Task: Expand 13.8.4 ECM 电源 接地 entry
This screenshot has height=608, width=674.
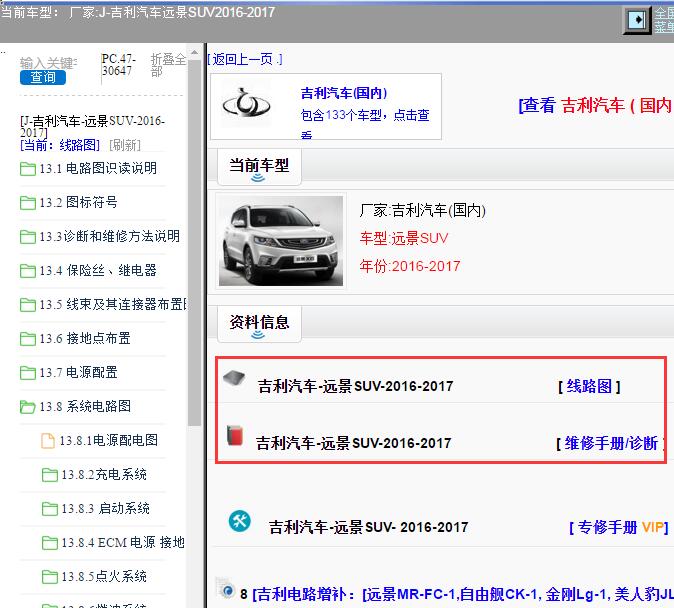Action: tap(123, 542)
